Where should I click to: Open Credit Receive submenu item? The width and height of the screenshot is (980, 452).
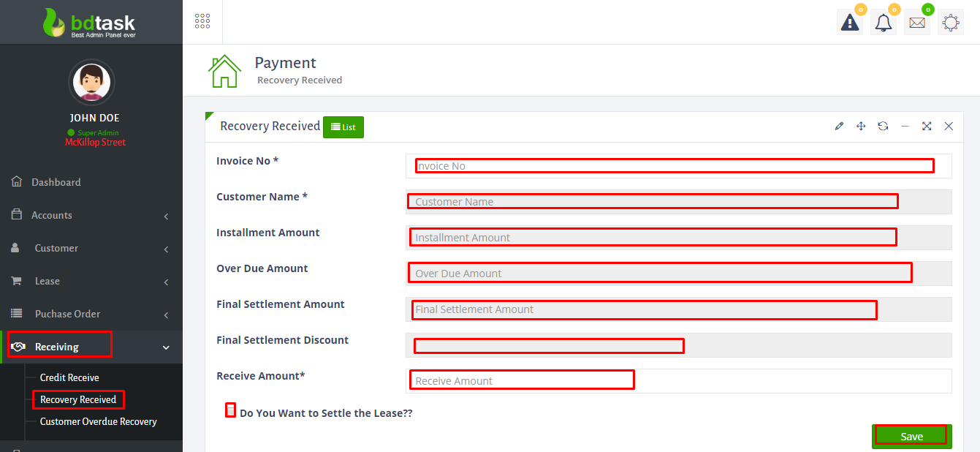(x=69, y=377)
